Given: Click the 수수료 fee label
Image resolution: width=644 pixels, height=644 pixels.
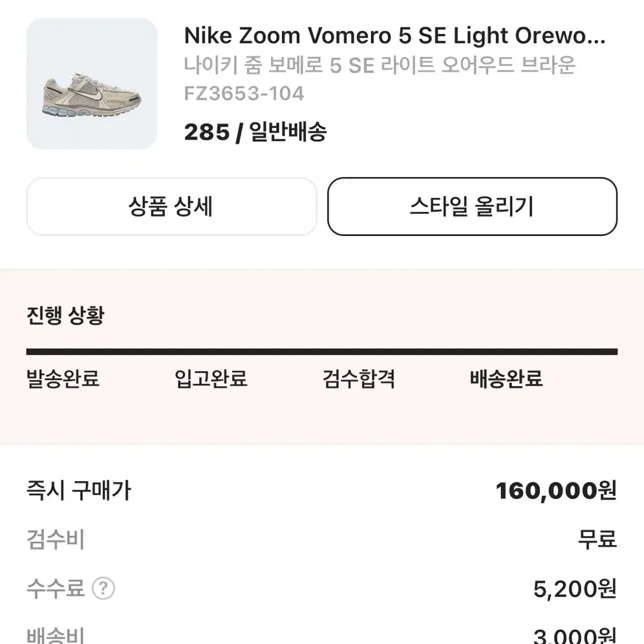Looking at the screenshot, I should coord(56,588).
